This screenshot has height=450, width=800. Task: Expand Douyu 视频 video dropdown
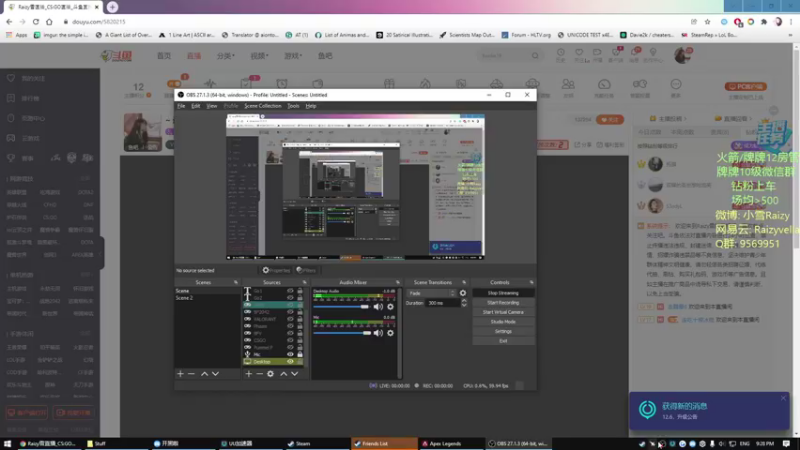259,56
